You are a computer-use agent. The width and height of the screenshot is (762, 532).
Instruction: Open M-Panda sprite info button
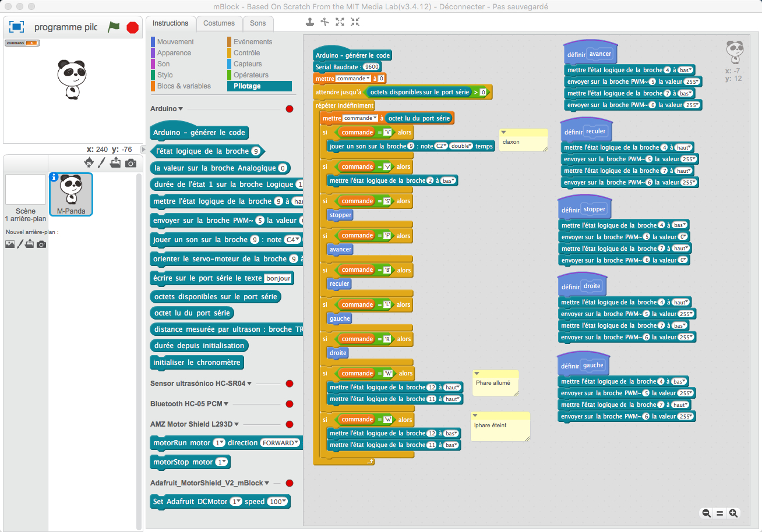click(x=54, y=178)
